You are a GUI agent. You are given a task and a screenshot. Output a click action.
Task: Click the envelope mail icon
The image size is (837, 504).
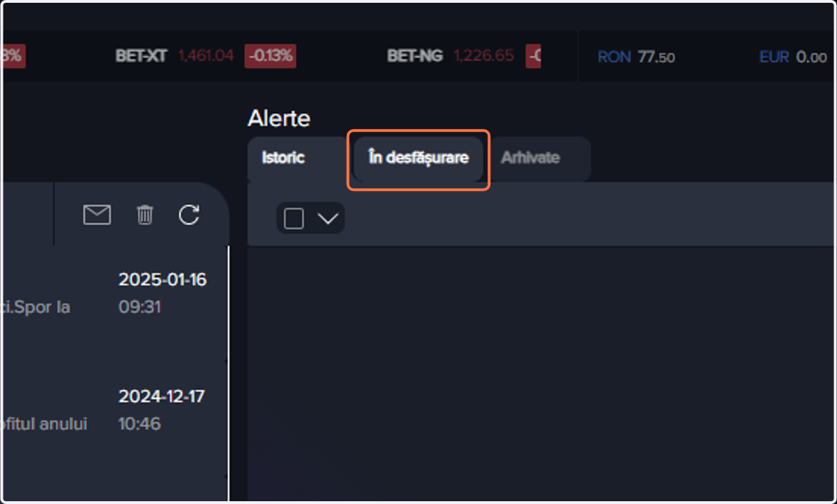point(97,215)
